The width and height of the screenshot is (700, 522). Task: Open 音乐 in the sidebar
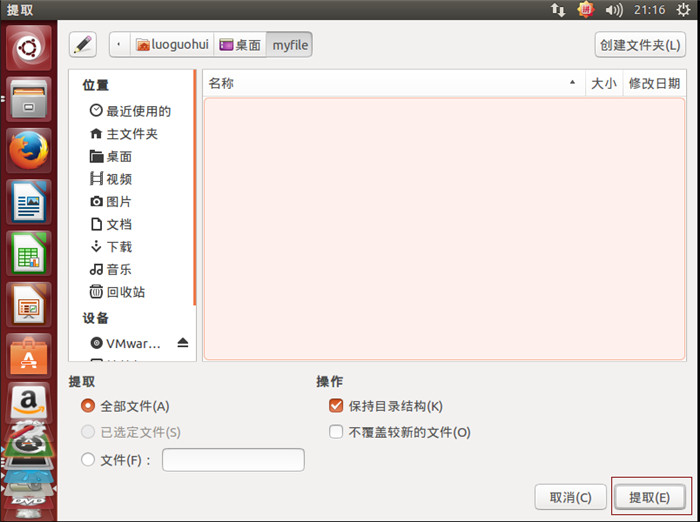[111, 269]
